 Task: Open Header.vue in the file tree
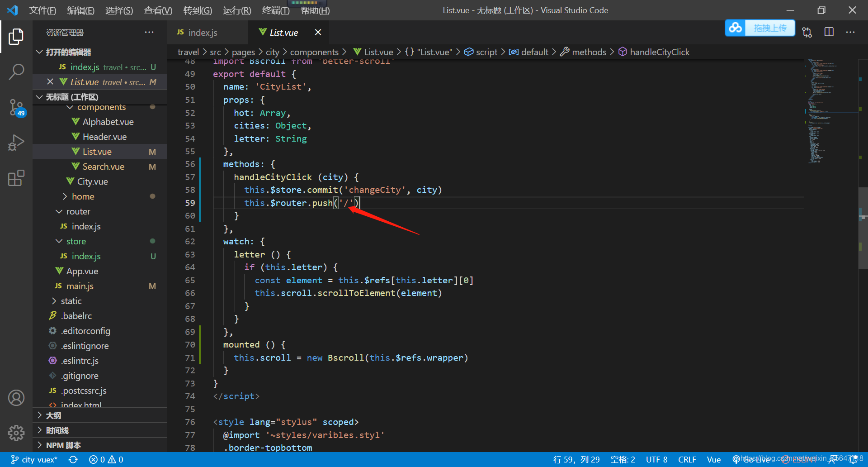coord(99,137)
